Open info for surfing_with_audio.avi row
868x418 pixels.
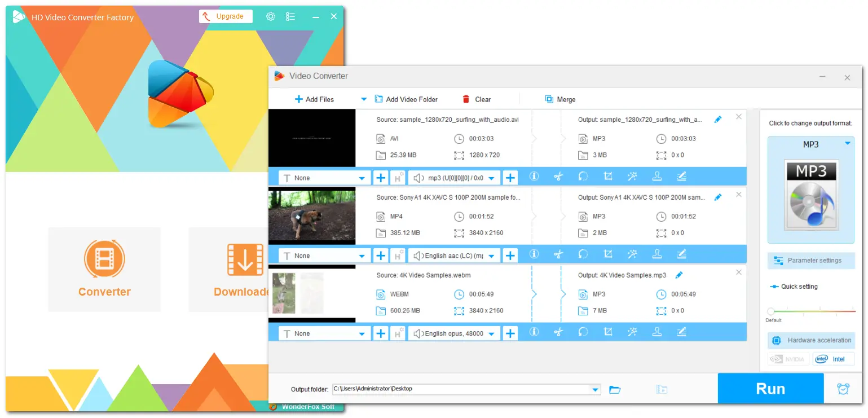534,177
